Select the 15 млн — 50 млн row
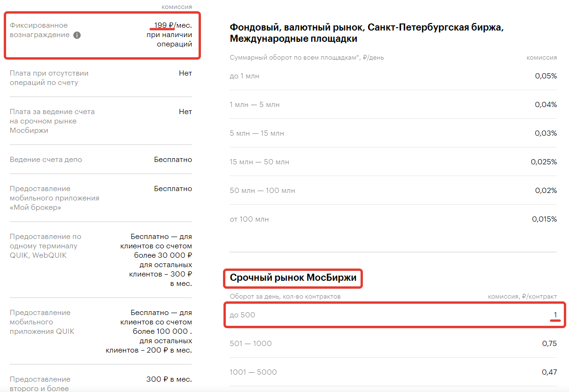Screen dimensions: 569x392 [393, 162]
